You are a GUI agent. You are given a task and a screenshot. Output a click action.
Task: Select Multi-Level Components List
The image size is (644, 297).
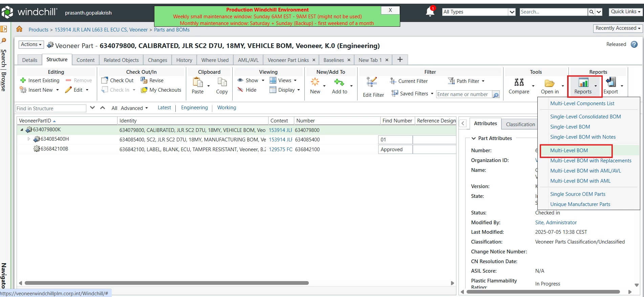coord(582,104)
